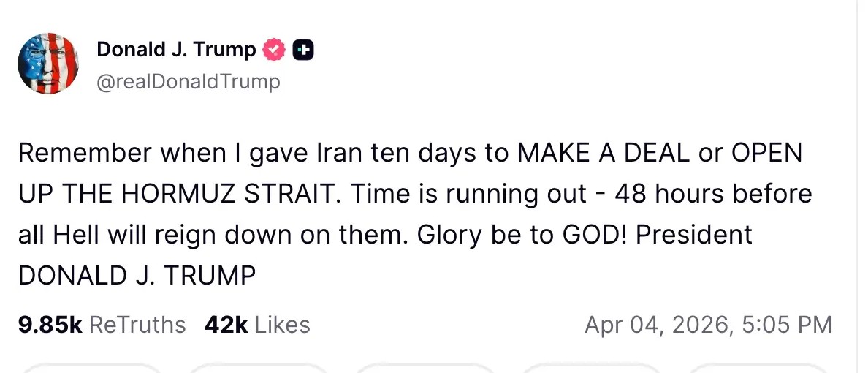Click the second action pill from the left
This screenshot has width=868, height=373.
[x=259, y=368]
